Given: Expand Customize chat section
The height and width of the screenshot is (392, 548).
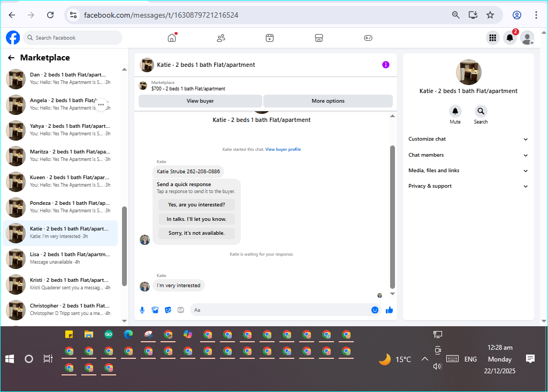Looking at the screenshot, I should tap(468, 139).
